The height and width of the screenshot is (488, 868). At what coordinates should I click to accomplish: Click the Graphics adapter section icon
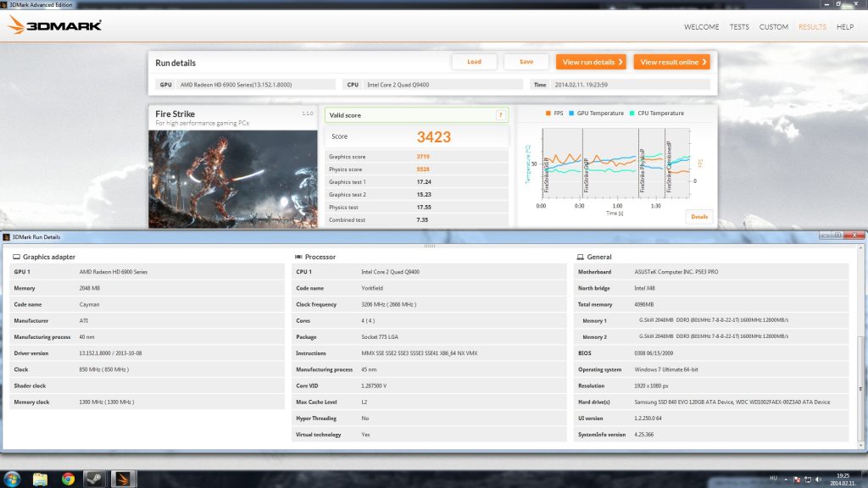[x=17, y=257]
